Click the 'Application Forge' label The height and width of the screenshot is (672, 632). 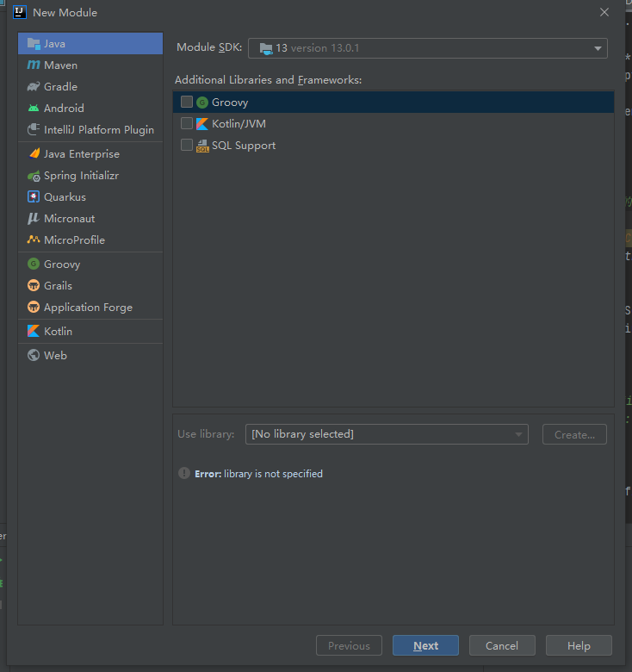click(x=88, y=308)
